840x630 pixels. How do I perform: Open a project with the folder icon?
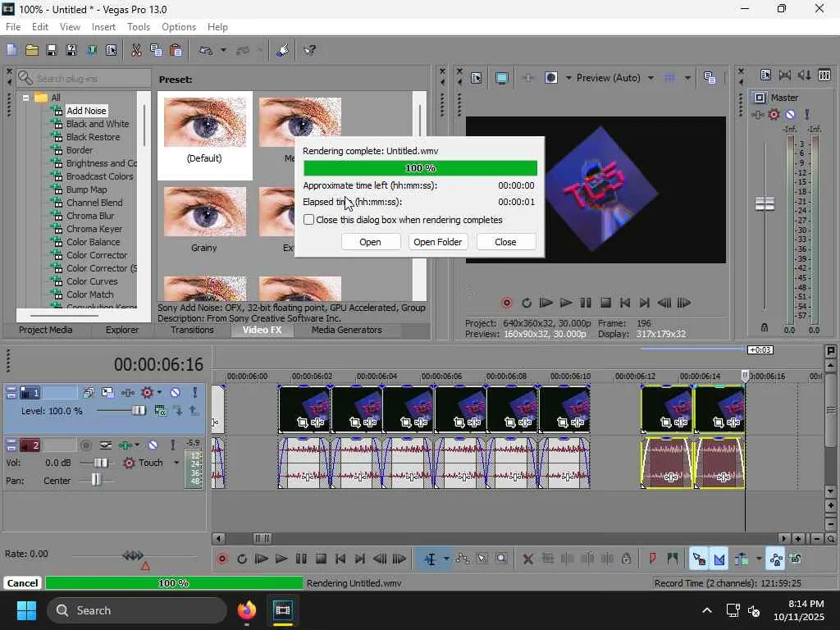coord(32,50)
